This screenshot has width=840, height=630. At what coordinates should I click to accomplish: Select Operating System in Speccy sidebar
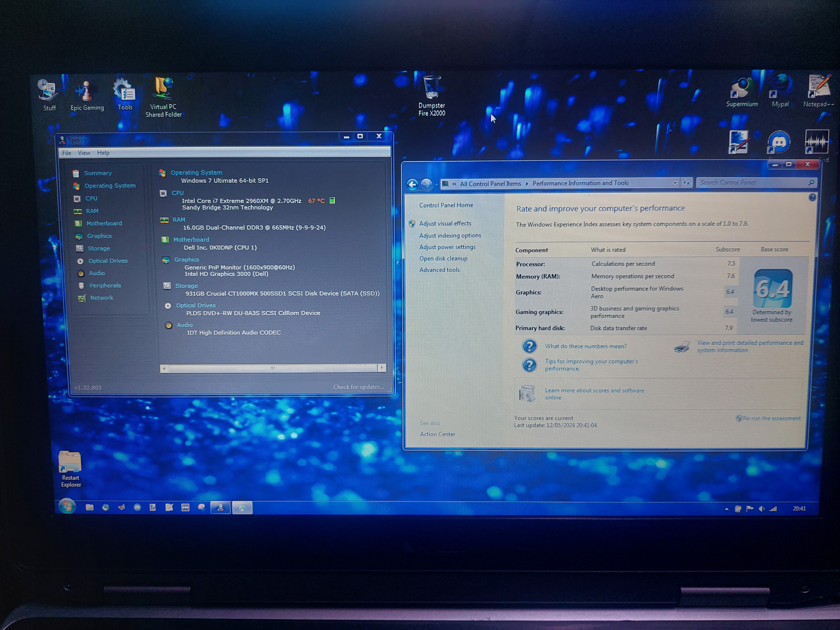point(110,186)
